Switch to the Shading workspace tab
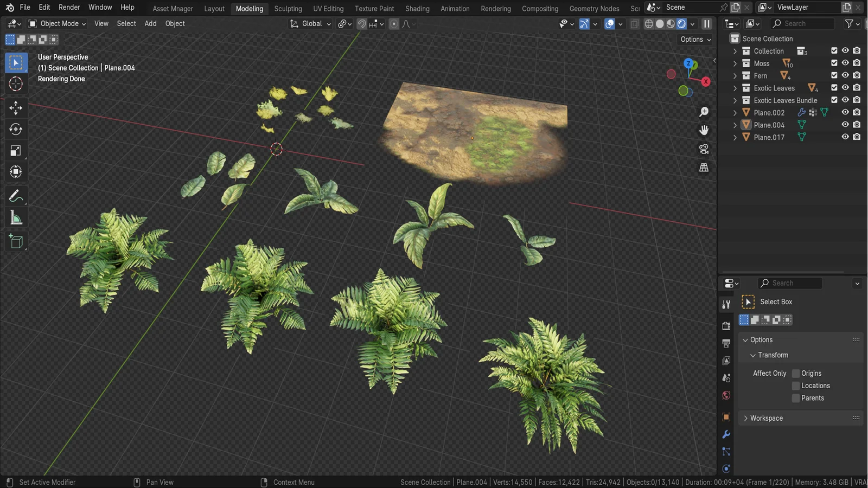868x488 pixels. [x=417, y=9]
